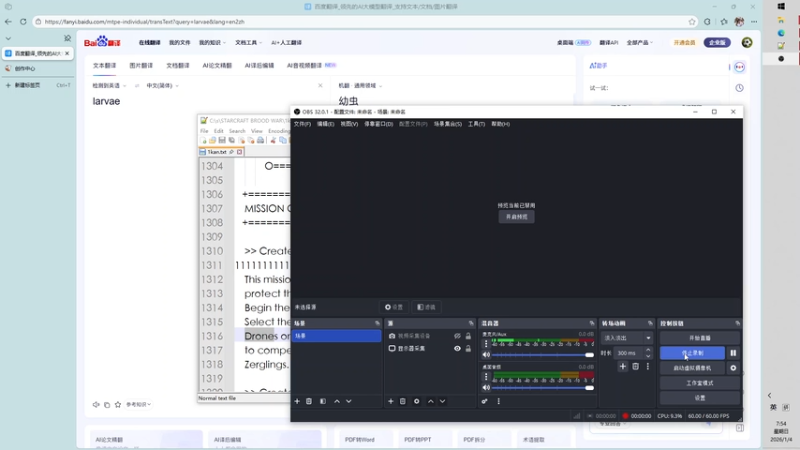Image resolution: width=800 pixels, height=450 pixels.
Task: Lock the video capture device source
Action: pyautogui.click(x=468, y=336)
